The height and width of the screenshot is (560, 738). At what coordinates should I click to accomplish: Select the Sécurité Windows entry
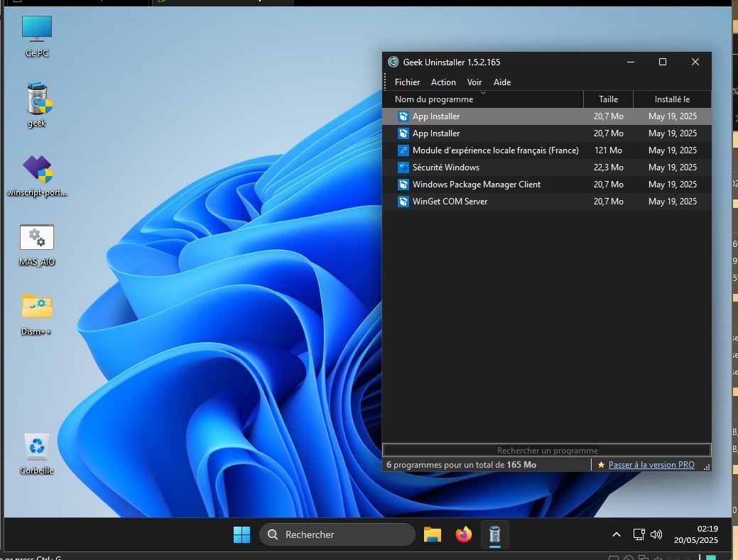445,168
